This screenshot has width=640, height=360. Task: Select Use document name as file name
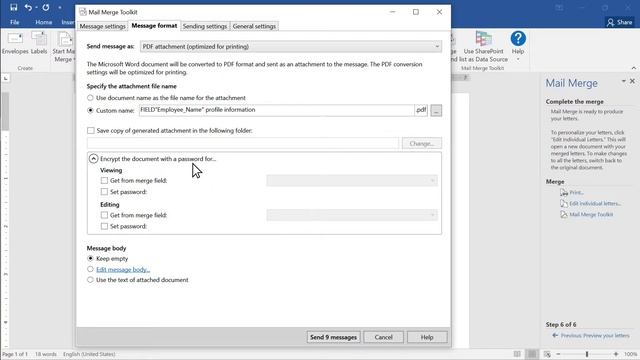point(90,98)
